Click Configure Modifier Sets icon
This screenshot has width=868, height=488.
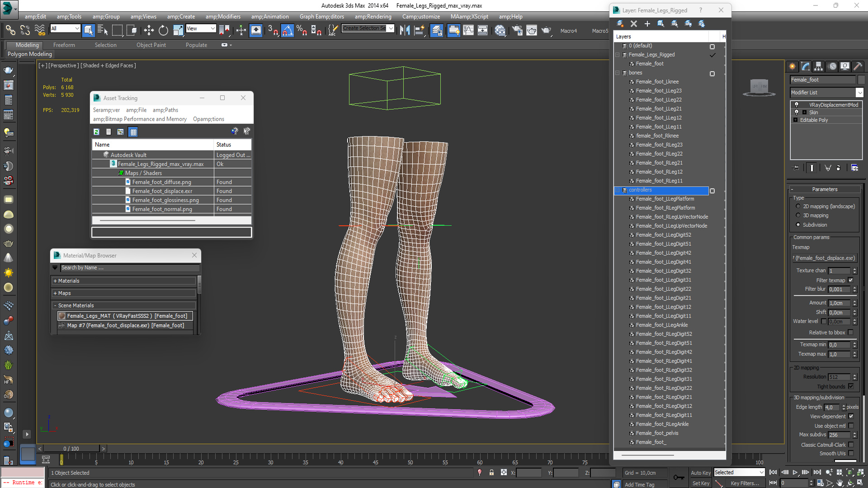tap(854, 168)
